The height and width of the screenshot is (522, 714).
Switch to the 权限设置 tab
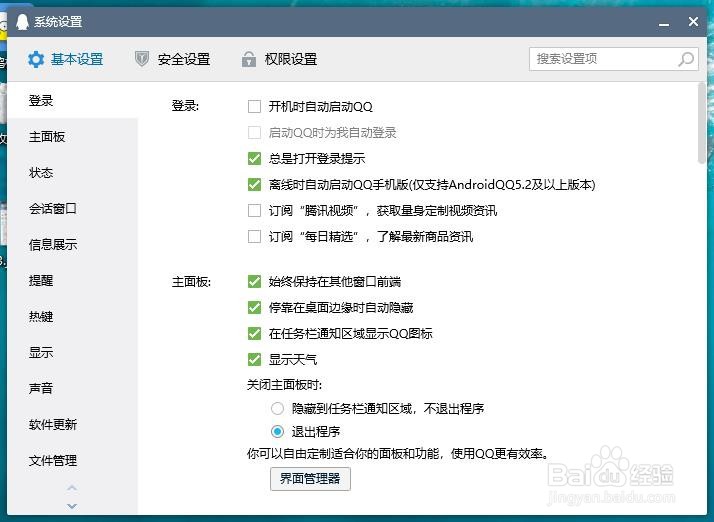click(x=280, y=59)
